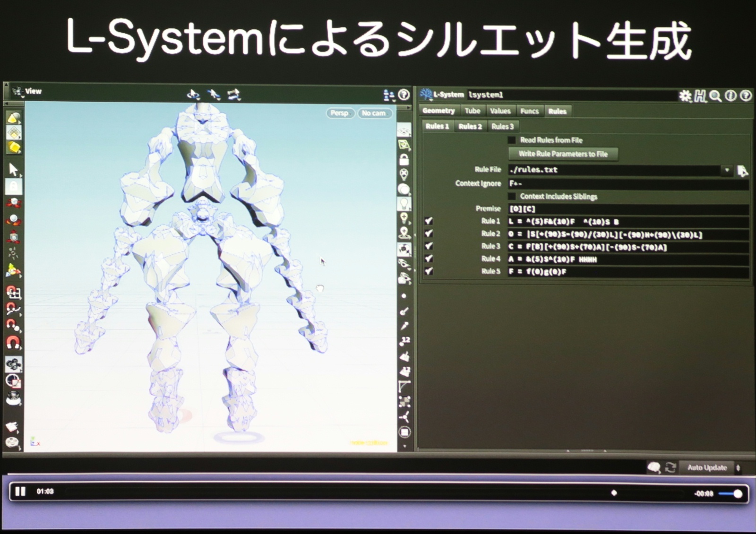Enable Context Includes Siblings checkbox
The width and height of the screenshot is (756, 534).
click(512, 196)
